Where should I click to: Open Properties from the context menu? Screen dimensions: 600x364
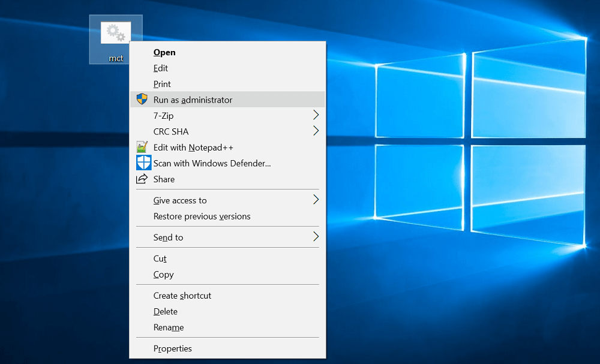(227, 348)
